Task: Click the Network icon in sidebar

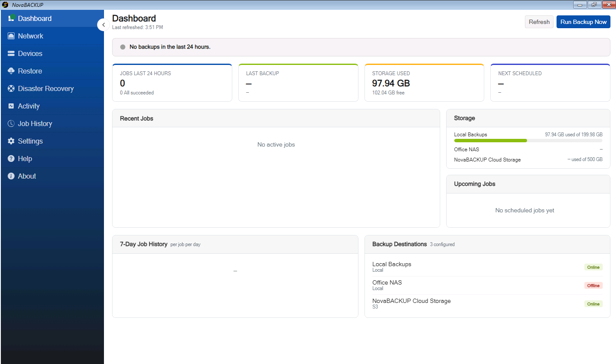Action: click(11, 36)
